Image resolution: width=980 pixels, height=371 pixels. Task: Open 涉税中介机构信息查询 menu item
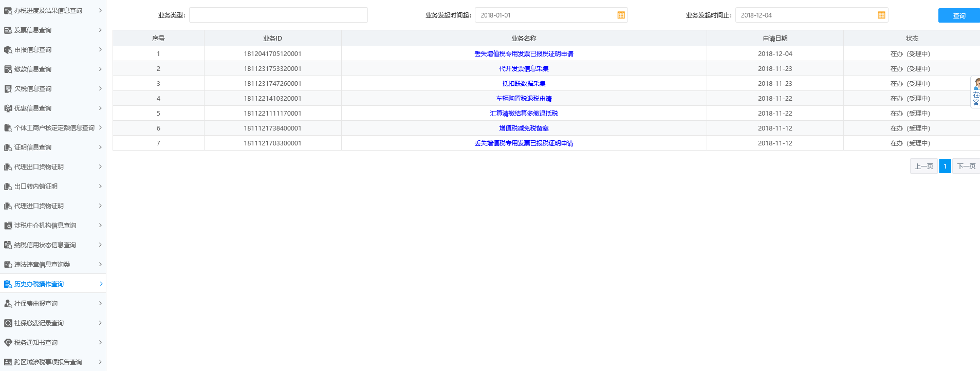[53, 226]
